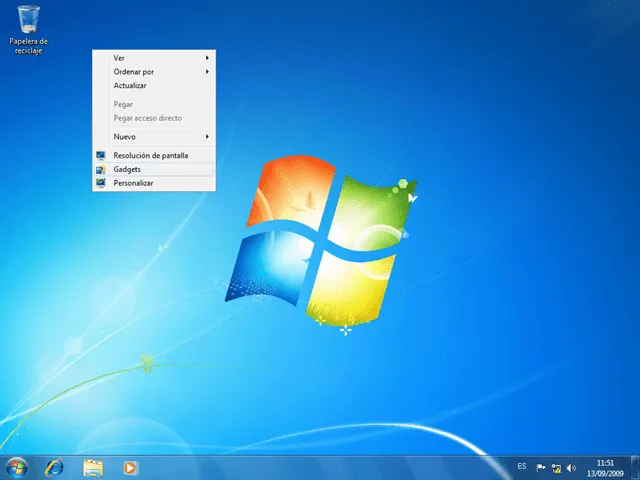Select Gadgets in the context menu
This screenshot has width=640, height=480.
pyautogui.click(x=154, y=169)
